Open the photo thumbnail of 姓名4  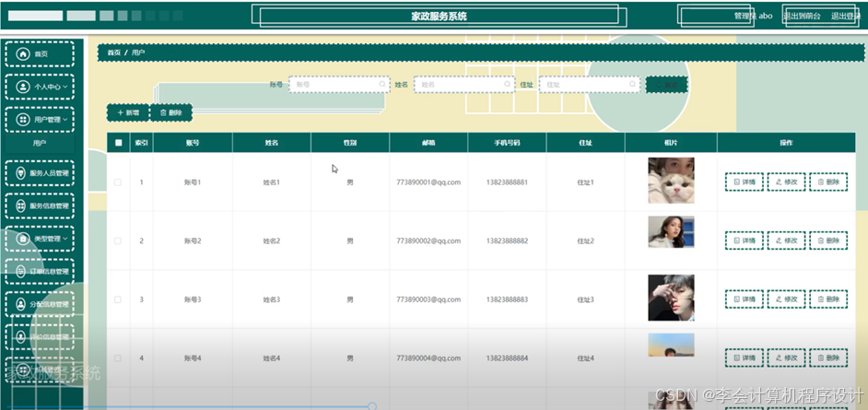pyautogui.click(x=671, y=345)
